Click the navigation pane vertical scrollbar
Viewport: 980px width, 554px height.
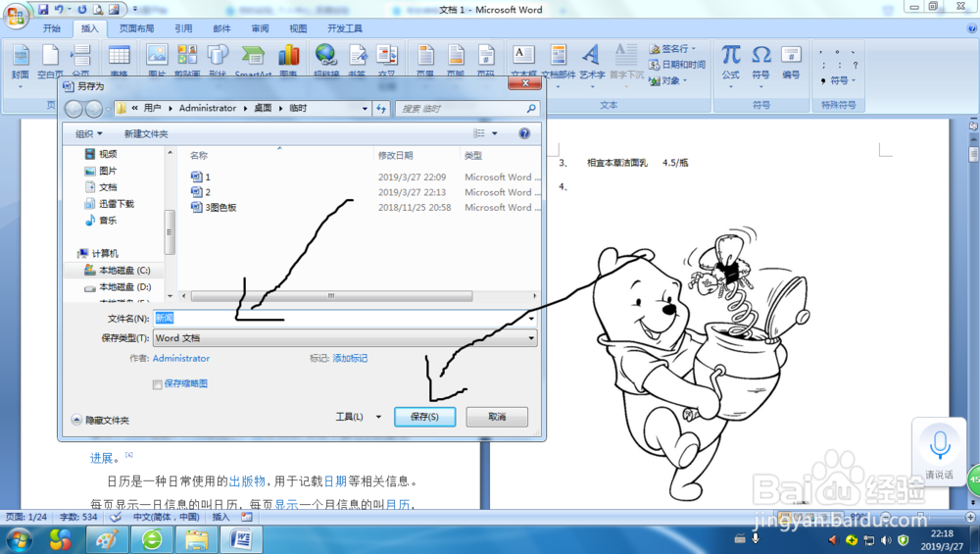coord(170,232)
